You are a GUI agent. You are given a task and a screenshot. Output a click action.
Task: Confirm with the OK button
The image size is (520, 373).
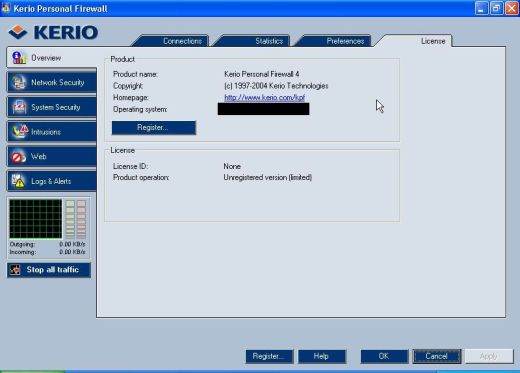[x=384, y=356]
